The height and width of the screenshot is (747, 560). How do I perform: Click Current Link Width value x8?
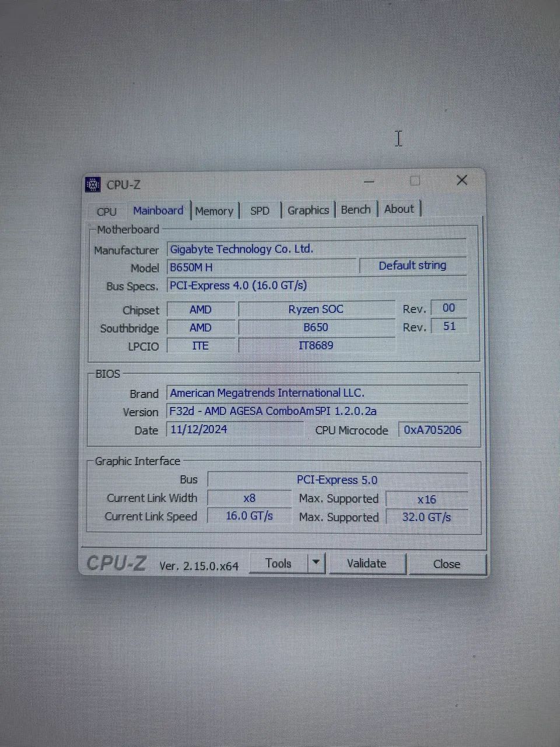pyautogui.click(x=249, y=498)
